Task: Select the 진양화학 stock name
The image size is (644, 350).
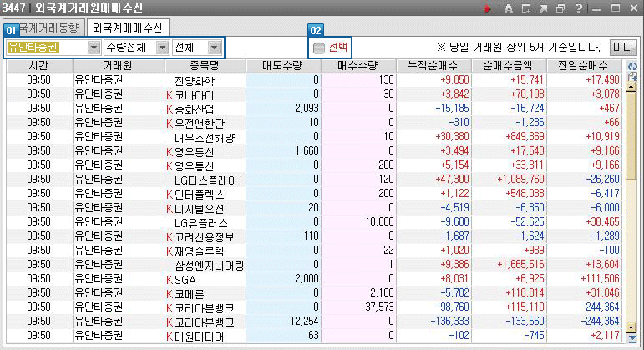Action: (x=195, y=80)
